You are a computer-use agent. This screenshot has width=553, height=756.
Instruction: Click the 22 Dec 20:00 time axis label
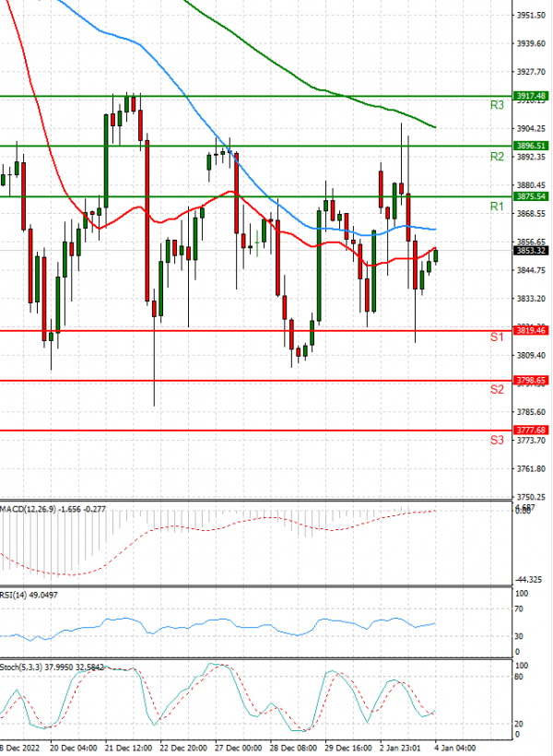(183, 749)
